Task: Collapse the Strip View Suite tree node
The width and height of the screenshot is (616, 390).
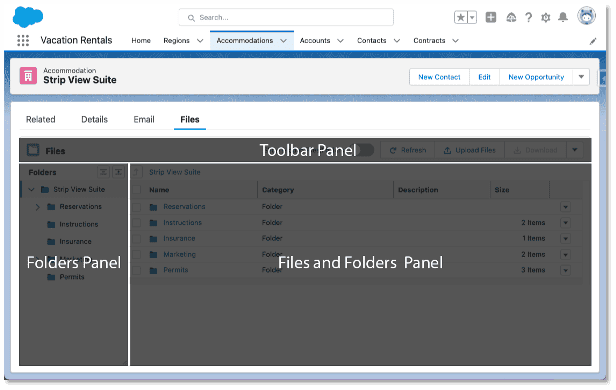Action: (31, 190)
